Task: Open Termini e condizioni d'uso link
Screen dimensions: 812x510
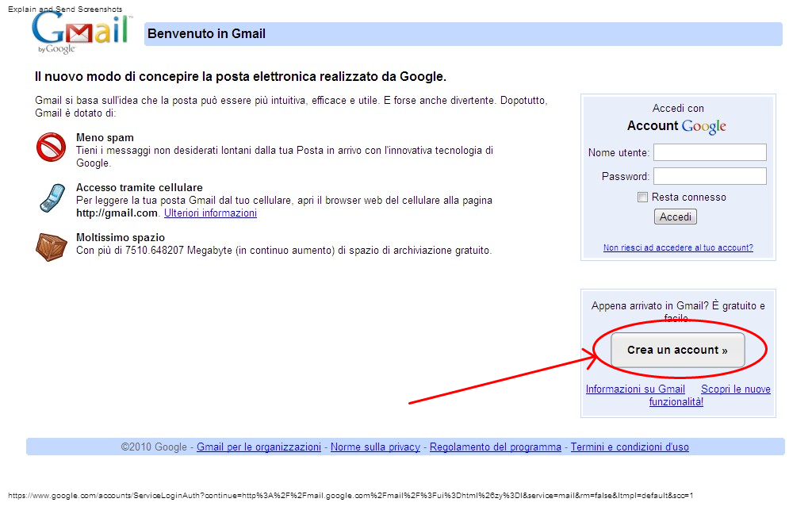Action: [630, 447]
